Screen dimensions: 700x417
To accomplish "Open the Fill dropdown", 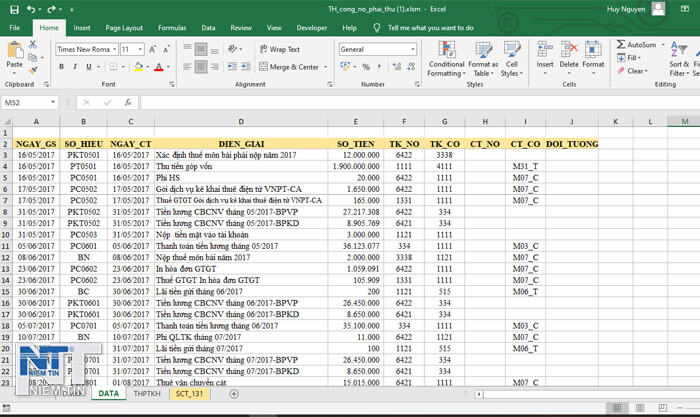I will [629, 58].
